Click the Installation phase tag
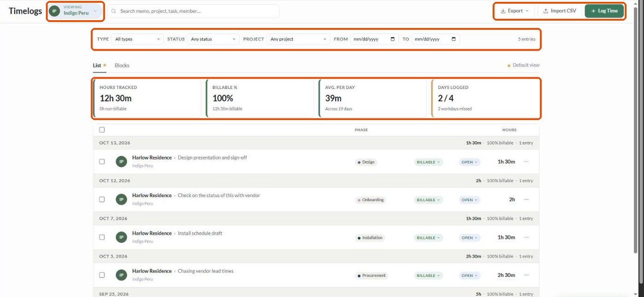The image size is (644, 297). coord(370,238)
